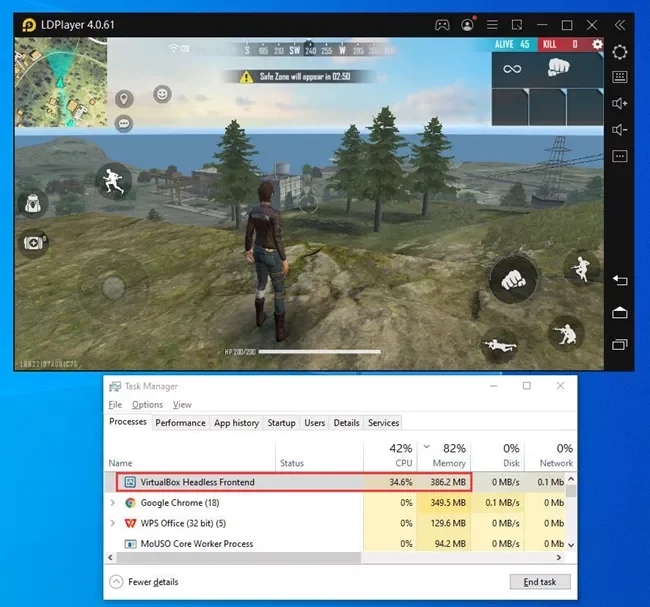Switch to the Services tab
650x607 pixels.
(383, 423)
